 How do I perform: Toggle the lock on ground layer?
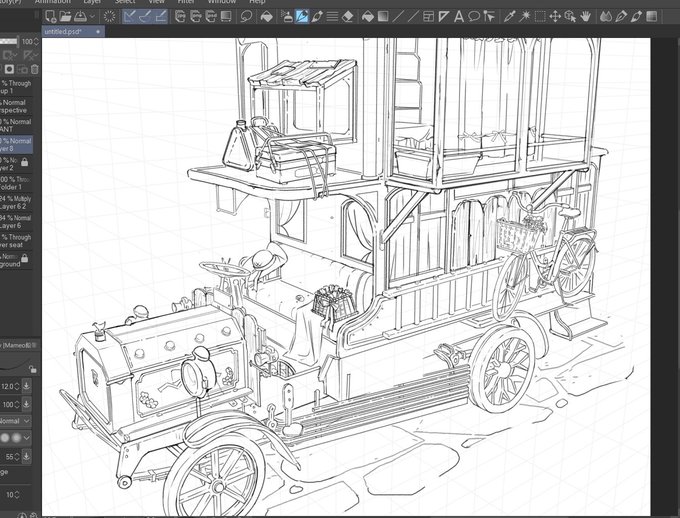(x=25, y=258)
